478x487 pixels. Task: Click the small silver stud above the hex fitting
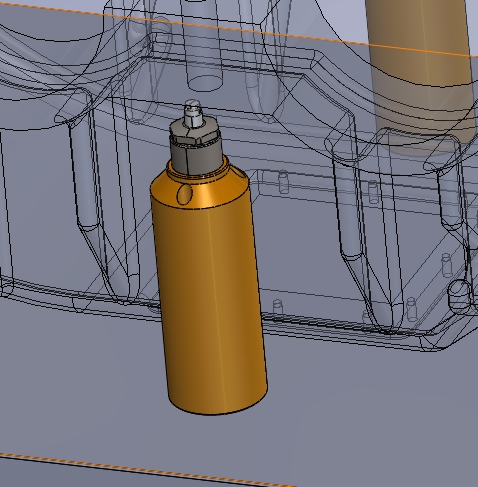coord(193,113)
